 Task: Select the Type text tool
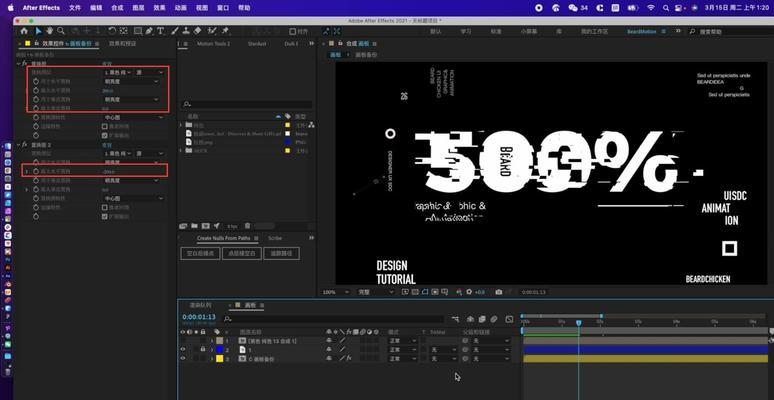pos(160,31)
